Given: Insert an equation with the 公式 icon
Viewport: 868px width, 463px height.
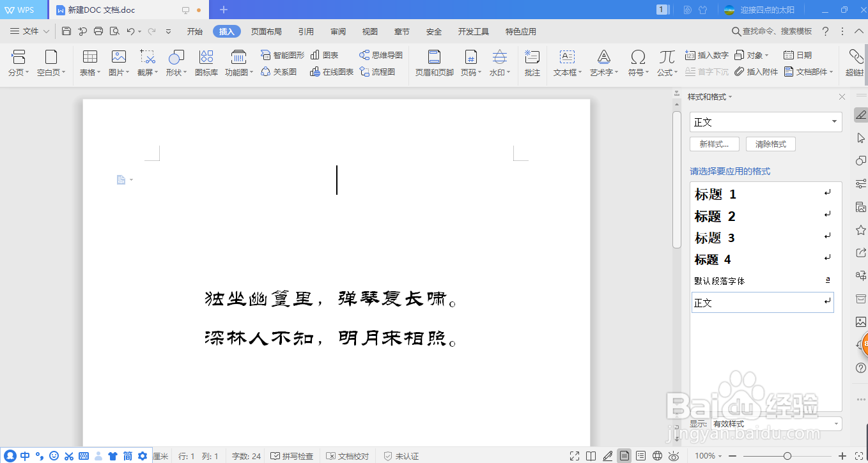Looking at the screenshot, I should pos(666,62).
